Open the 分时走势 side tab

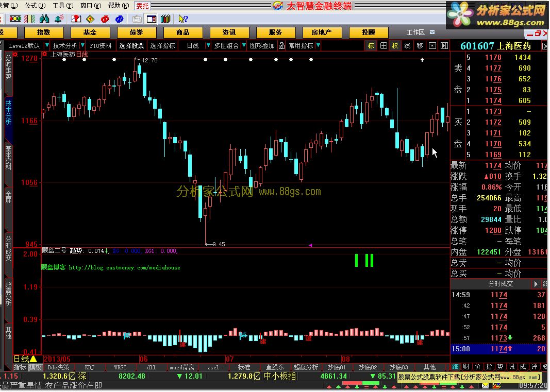[8, 67]
